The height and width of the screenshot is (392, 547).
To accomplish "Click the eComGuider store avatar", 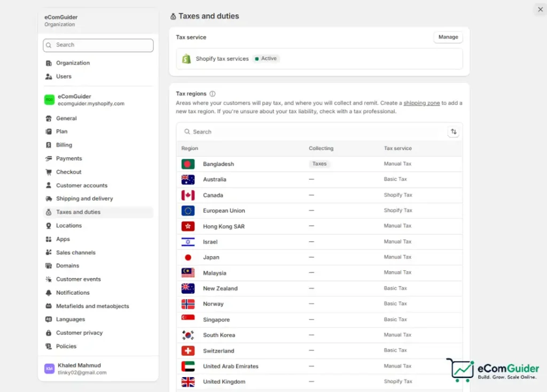I will click(x=50, y=100).
